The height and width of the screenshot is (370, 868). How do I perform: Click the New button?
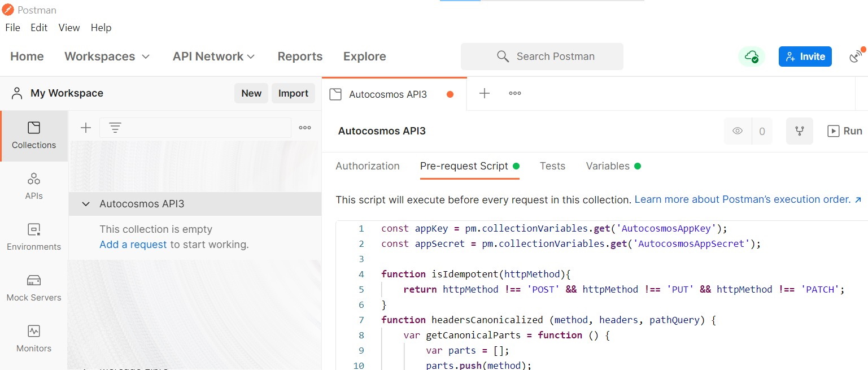point(251,93)
